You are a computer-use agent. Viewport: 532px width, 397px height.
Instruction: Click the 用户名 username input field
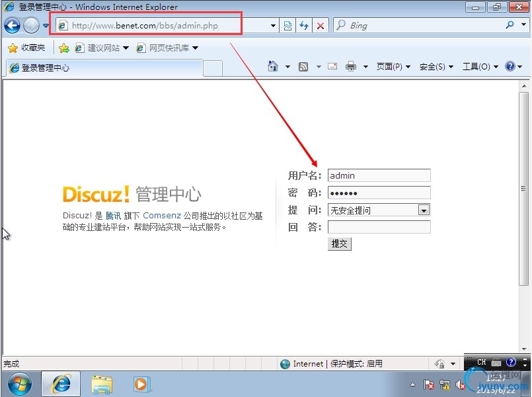[379, 175]
